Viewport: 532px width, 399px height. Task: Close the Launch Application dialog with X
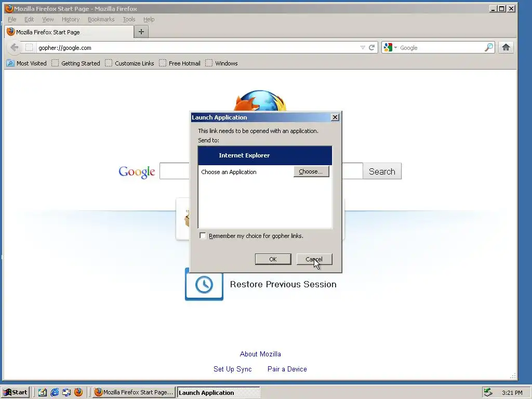point(335,117)
